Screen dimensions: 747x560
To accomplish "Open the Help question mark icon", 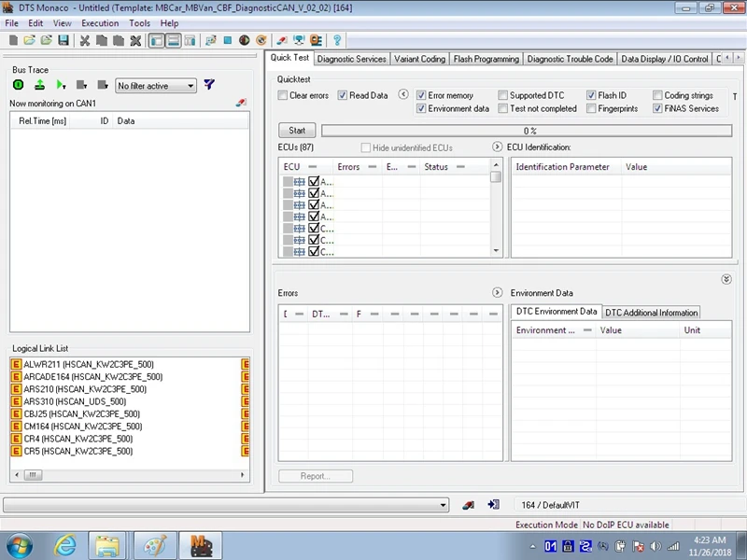I will click(337, 41).
